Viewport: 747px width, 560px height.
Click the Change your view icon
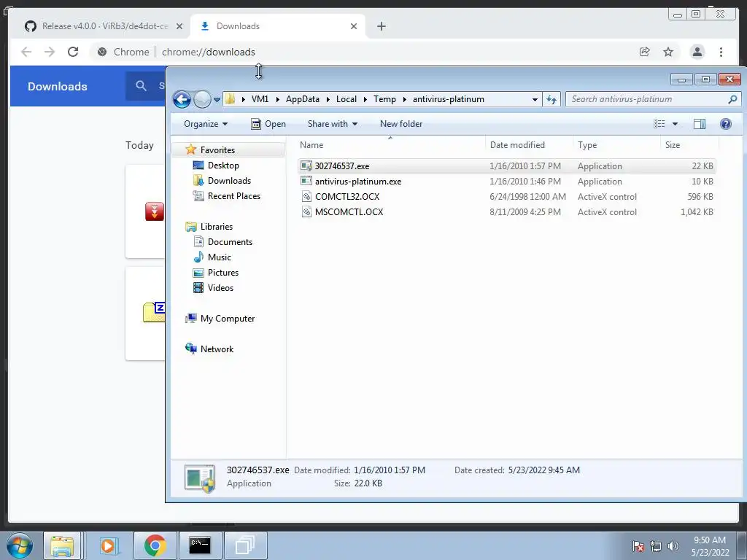pos(659,124)
